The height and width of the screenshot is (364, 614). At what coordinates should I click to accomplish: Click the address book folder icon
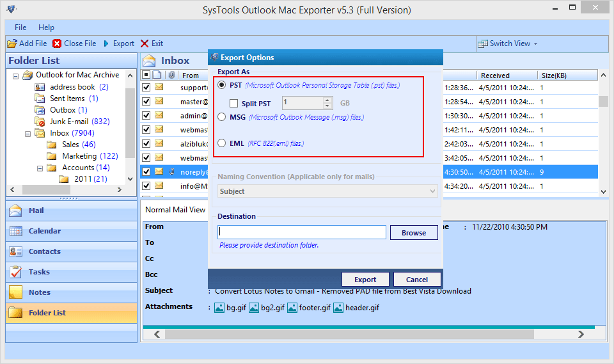[40, 87]
